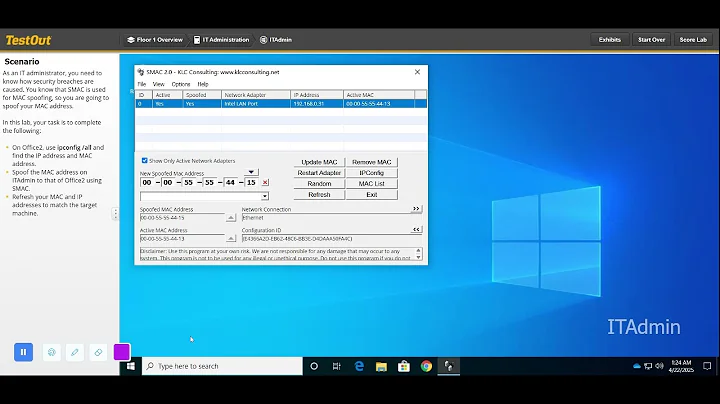Open the View menu in SMAC
720x404 pixels.
click(158, 84)
